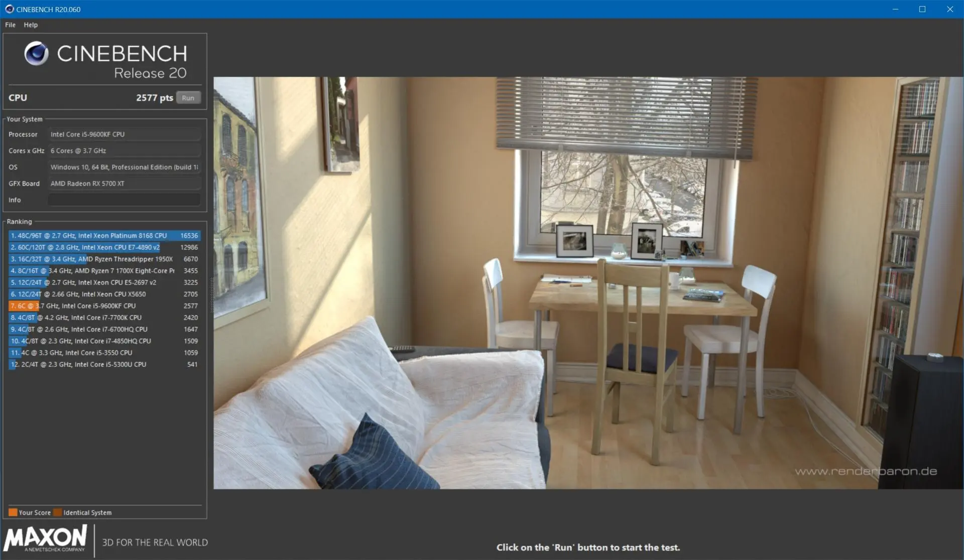Select ranking row Intel Xeon Platinum 8168 CPU
Image resolution: width=964 pixels, height=560 pixels.
coord(104,235)
